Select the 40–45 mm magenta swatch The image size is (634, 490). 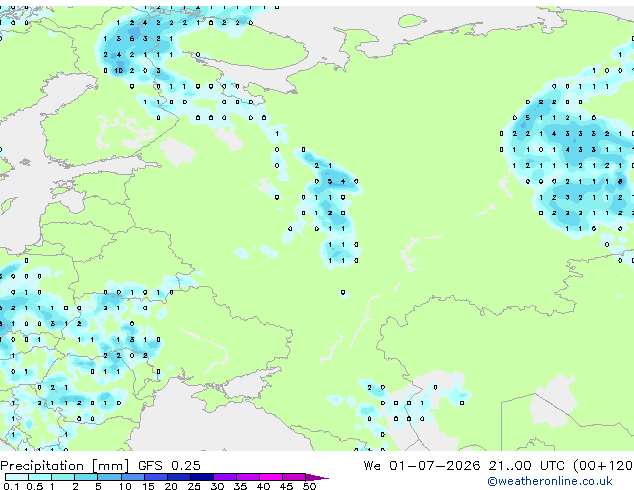pyautogui.click(x=271, y=477)
